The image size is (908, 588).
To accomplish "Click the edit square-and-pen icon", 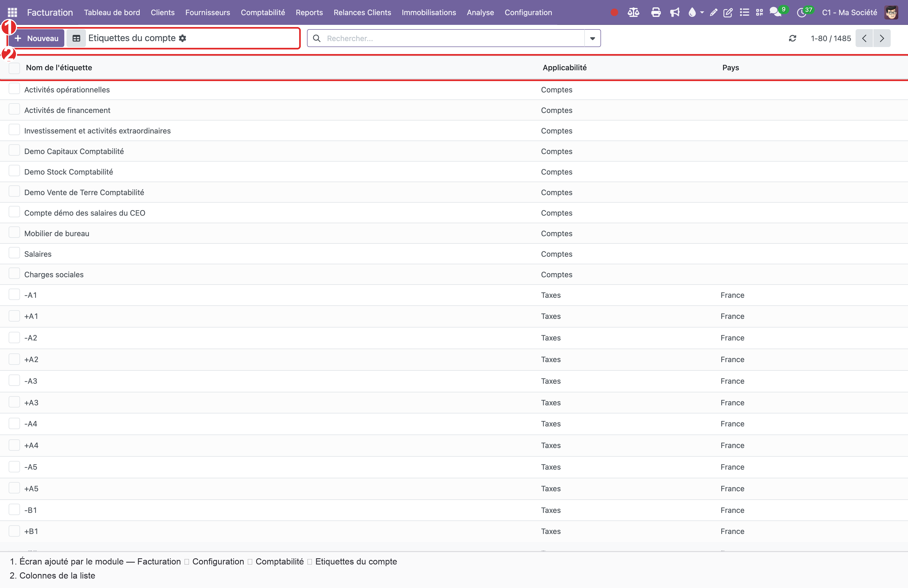I will tap(728, 12).
